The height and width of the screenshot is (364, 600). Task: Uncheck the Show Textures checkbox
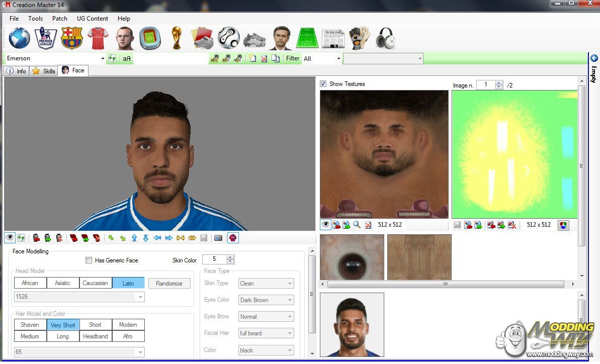[x=323, y=84]
